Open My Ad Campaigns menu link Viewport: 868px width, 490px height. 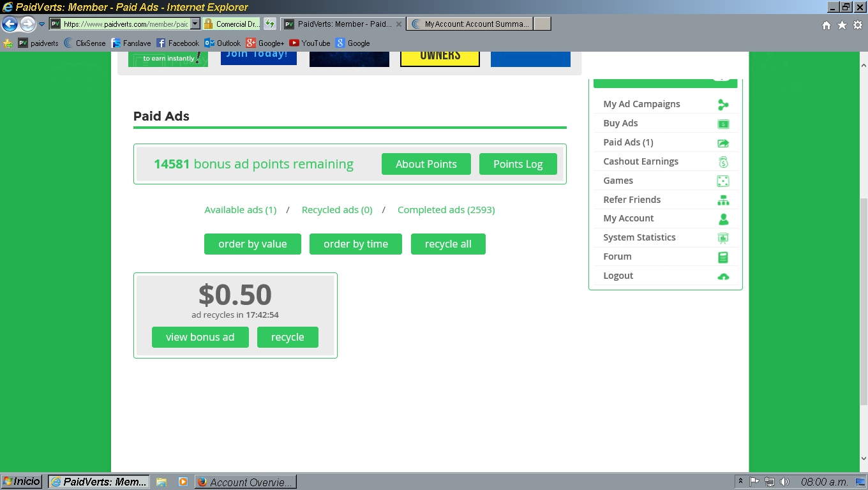(641, 104)
